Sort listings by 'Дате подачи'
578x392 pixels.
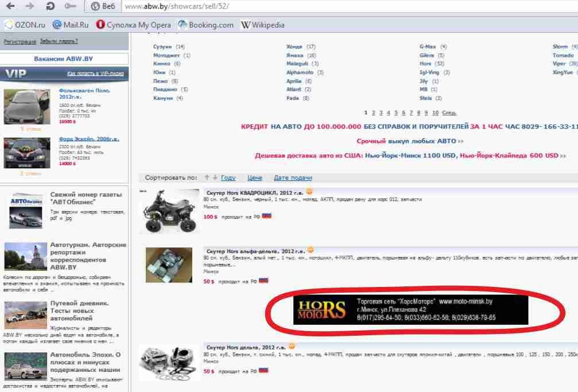[x=293, y=178]
